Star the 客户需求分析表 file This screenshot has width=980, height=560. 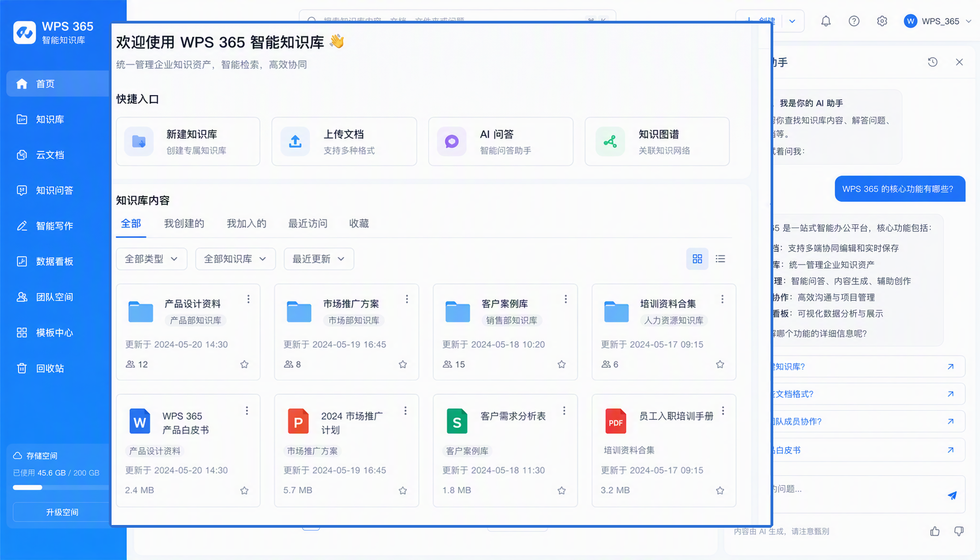(x=562, y=491)
